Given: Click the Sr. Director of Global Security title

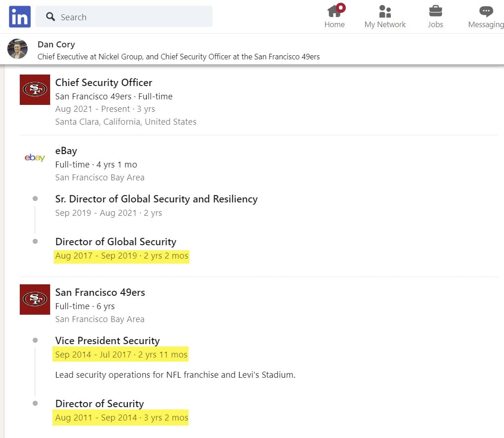Looking at the screenshot, I should coord(156,199).
